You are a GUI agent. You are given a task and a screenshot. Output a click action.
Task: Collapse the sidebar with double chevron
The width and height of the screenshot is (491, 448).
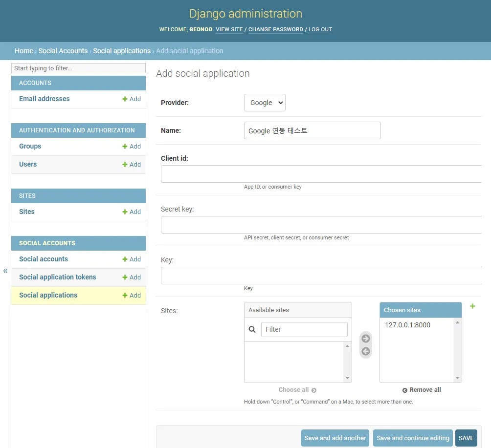tap(5, 271)
